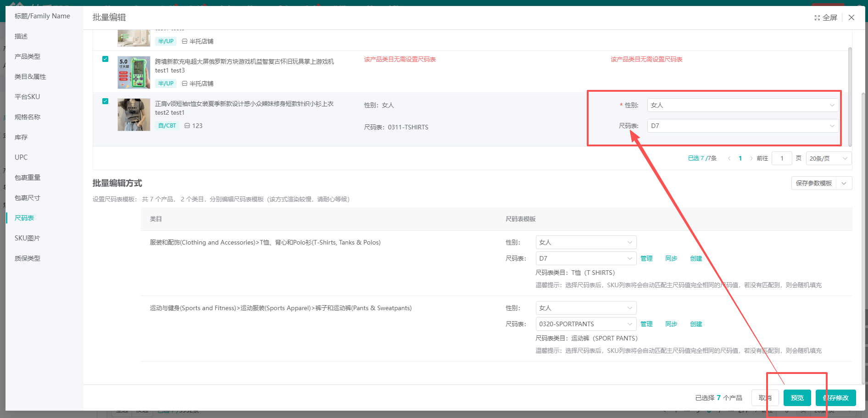Go to the next page arrow
This screenshot has width=868, height=418.
[x=751, y=158]
